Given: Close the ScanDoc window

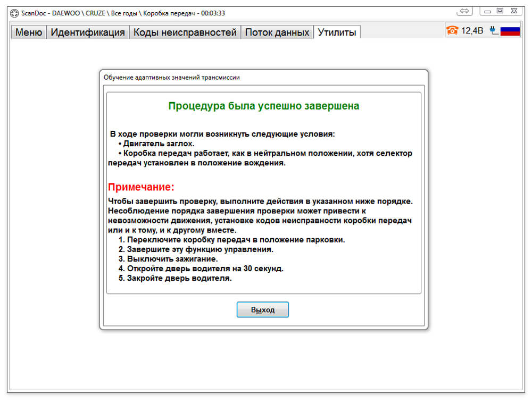Looking at the screenshot, I should tap(514, 11).
